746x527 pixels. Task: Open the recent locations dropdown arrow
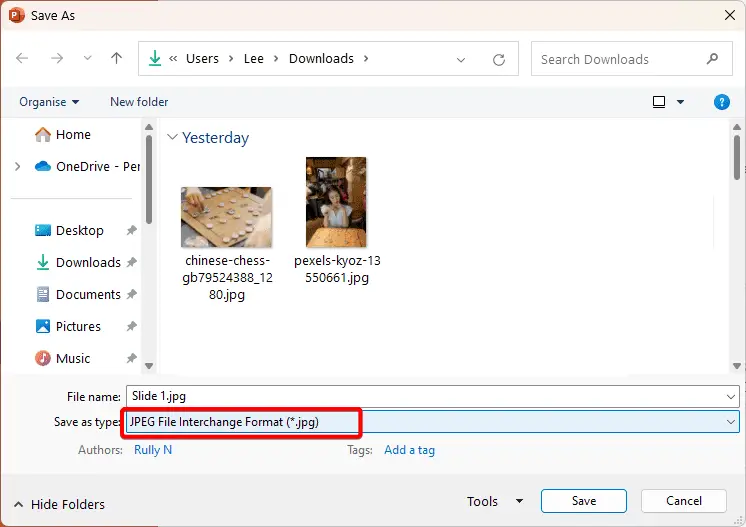(88, 59)
